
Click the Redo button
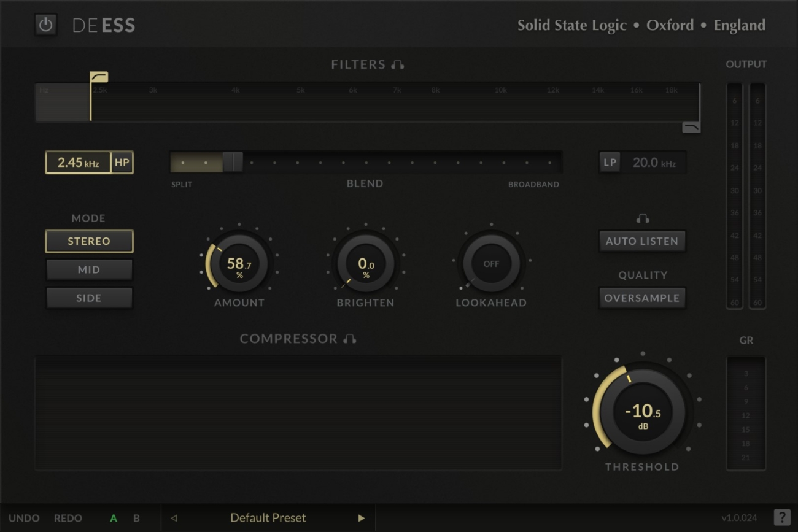point(68,518)
